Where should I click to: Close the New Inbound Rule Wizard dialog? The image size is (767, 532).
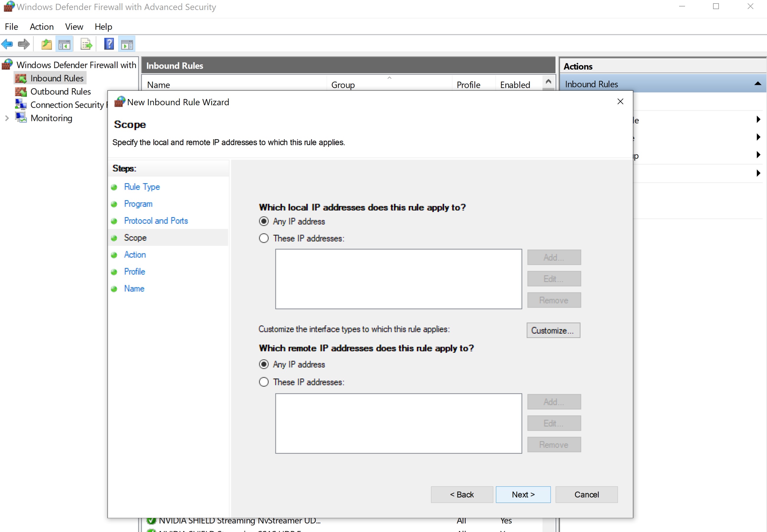tap(620, 101)
